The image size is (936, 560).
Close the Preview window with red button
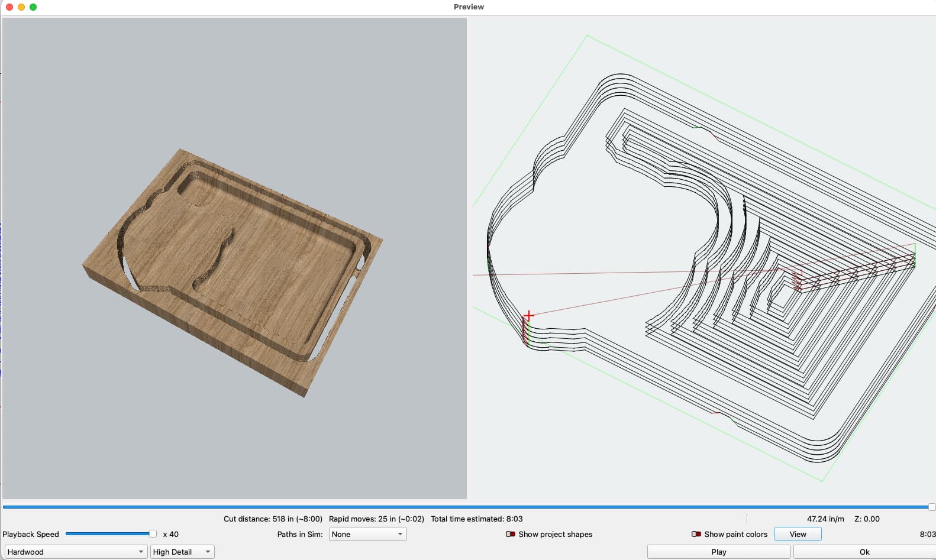(x=9, y=7)
